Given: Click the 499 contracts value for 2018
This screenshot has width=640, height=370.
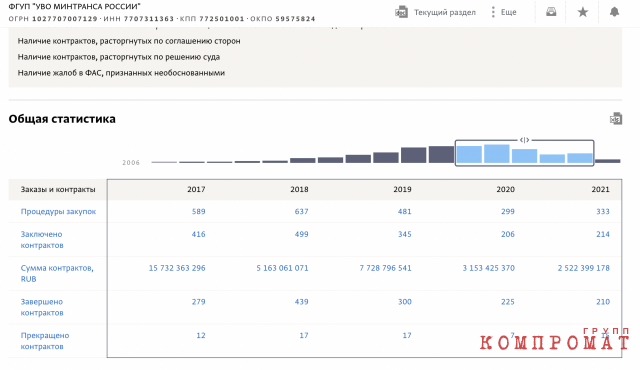Looking at the screenshot, I should pyautogui.click(x=301, y=234).
